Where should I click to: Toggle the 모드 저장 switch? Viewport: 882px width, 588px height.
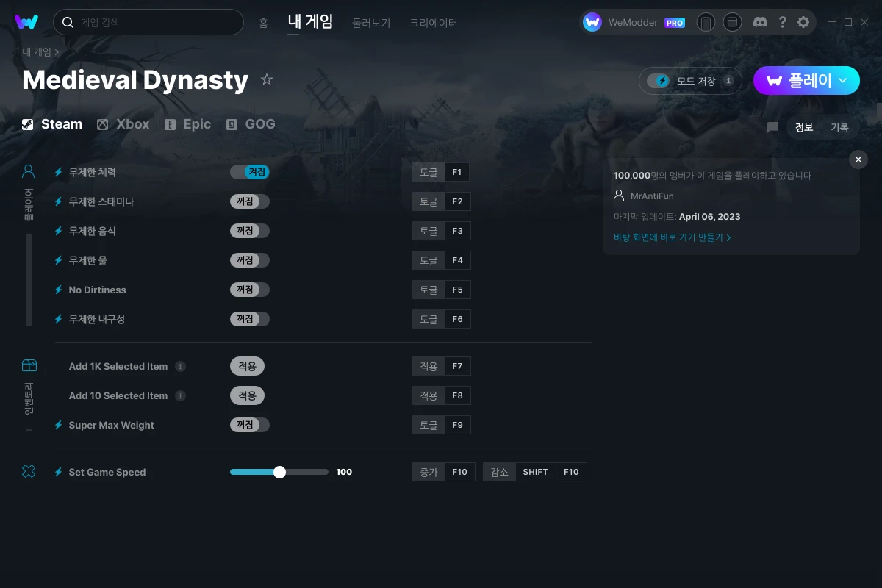click(x=658, y=81)
